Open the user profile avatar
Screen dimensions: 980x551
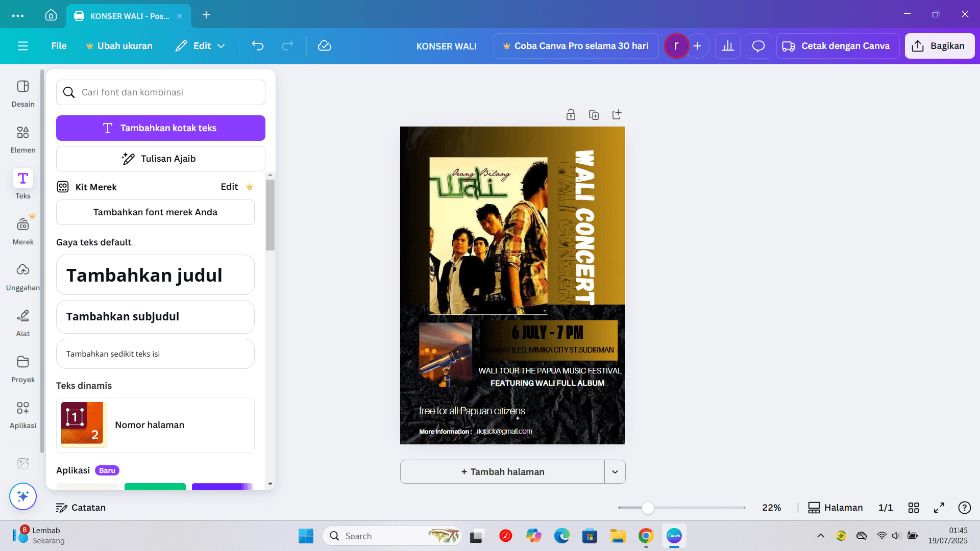pyautogui.click(x=676, y=46)
